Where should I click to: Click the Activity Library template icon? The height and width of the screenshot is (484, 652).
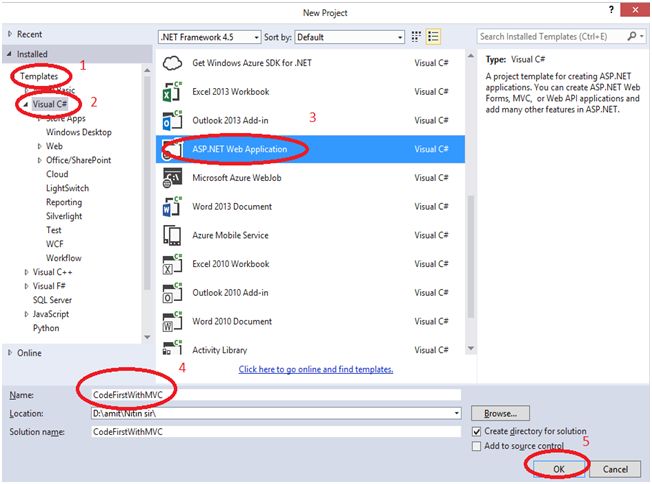pos(172,348)
